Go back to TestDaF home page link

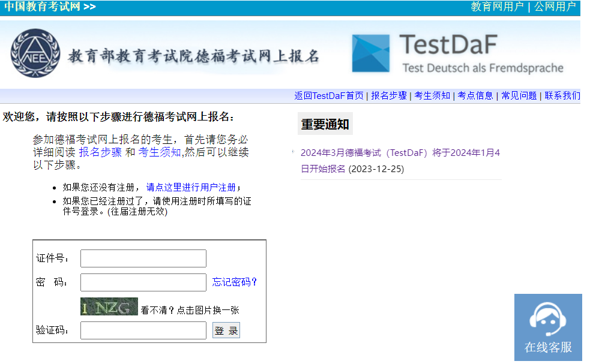329,95
